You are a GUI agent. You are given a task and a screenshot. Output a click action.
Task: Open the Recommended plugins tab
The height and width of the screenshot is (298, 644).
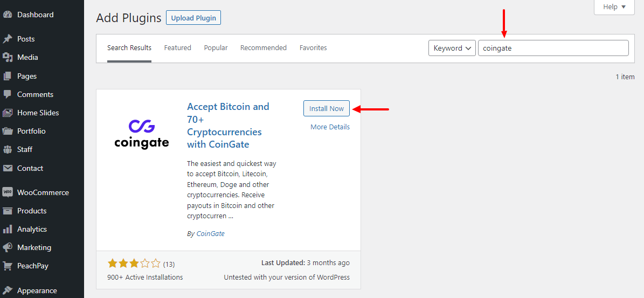(264, 48)
